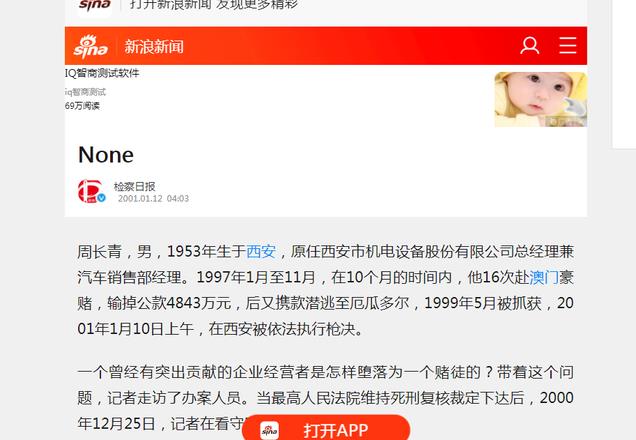
Task: Click the 打开新浪新闻 发现更多精彩 banner text
Action: [214, 4]
